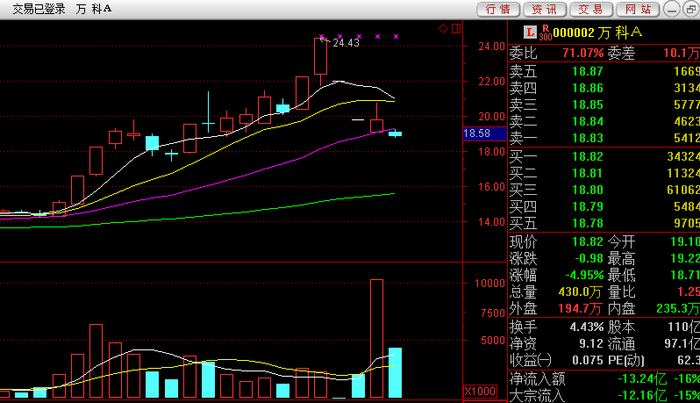This screenshot has height=403, width=700.
Task: Click the 14.00 price axis label
Action: 492,222
